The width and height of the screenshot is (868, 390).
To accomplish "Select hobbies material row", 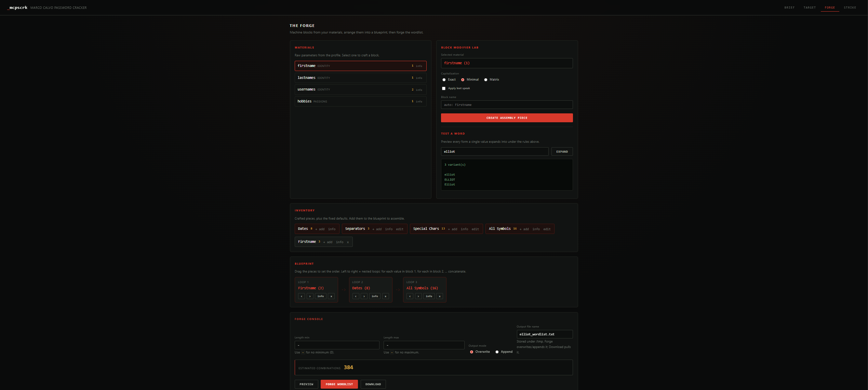I will pyautogui.click(x=360, y=101).
